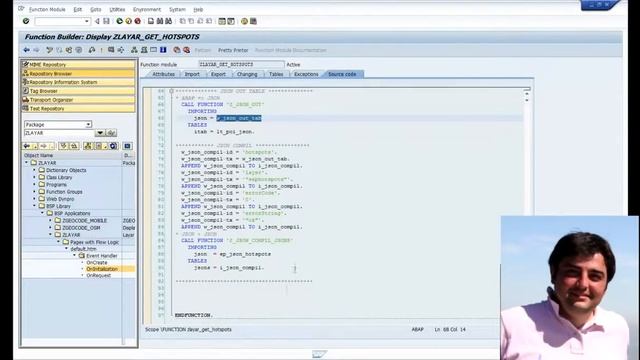640x360 pixels.
Task: Open the Utilities menu
Action: point(117,9)
